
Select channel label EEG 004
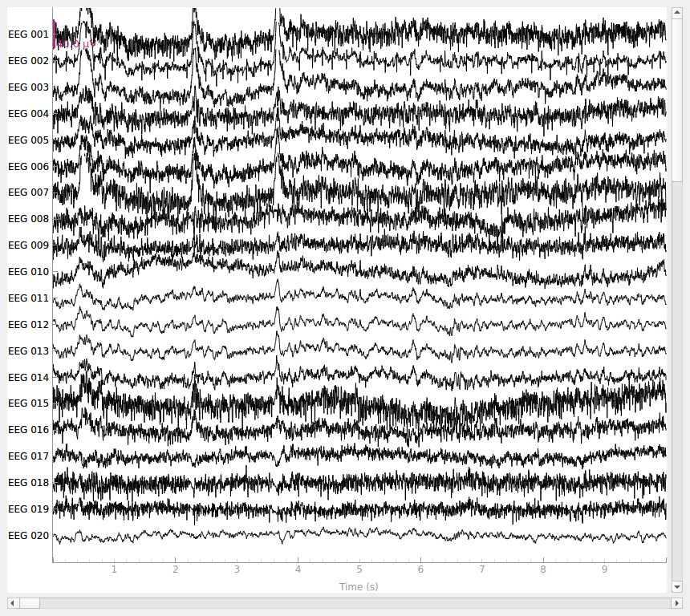(29, 114)
